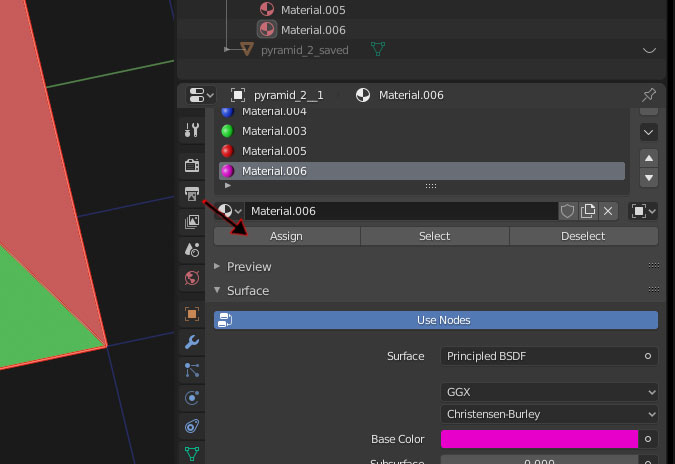This screenshot has height=464, width=675.
Task: Click the Assign button
Action: click(287, 236)
